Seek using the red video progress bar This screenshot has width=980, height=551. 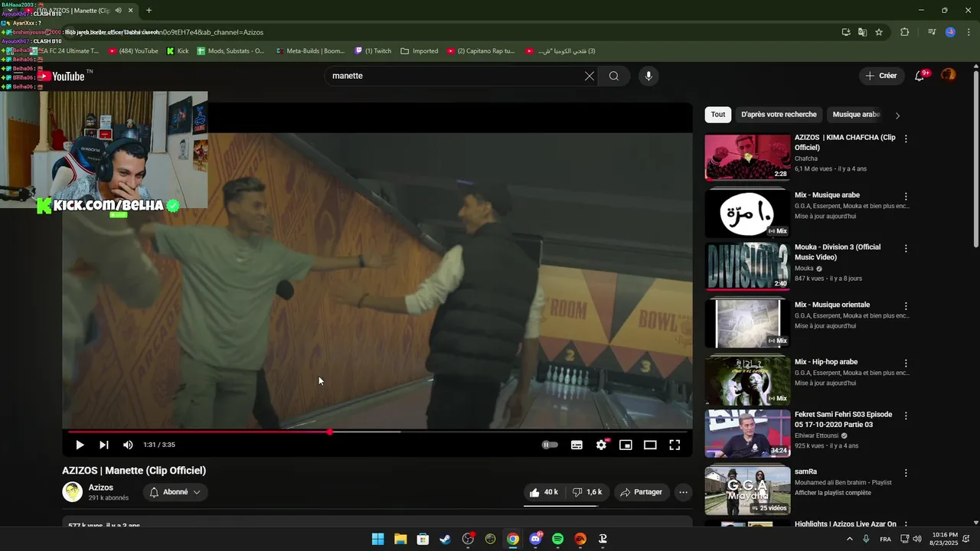coord(377,432)
